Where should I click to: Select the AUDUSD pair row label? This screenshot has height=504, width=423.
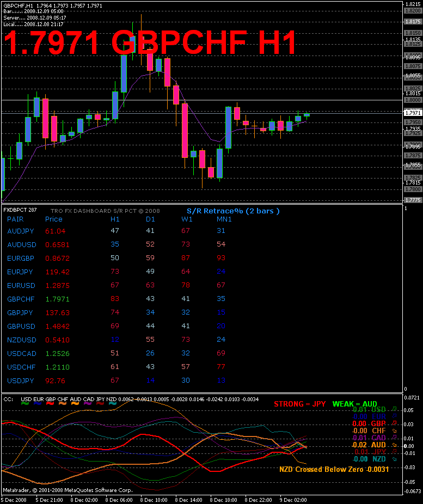pos(22,245)
